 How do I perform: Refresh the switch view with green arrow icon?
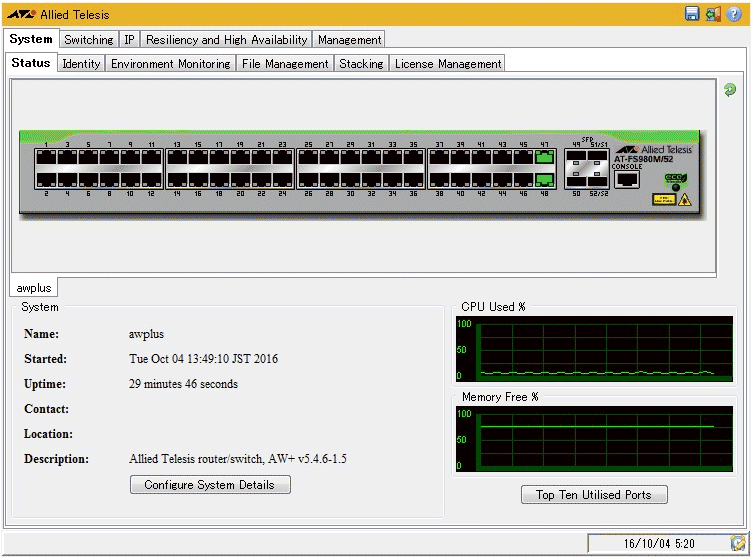tap(730, 90)
